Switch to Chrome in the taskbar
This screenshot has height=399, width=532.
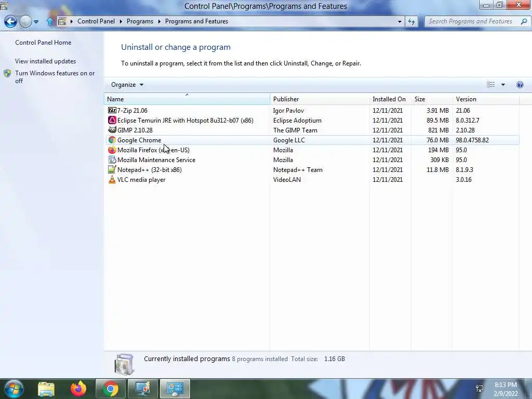coord(110,389)
